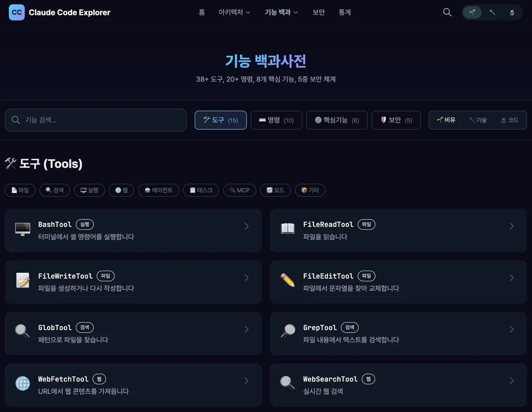This screenshot has height=412, width=532.
Task: Filter tools by MCP category
Action: 239,190
